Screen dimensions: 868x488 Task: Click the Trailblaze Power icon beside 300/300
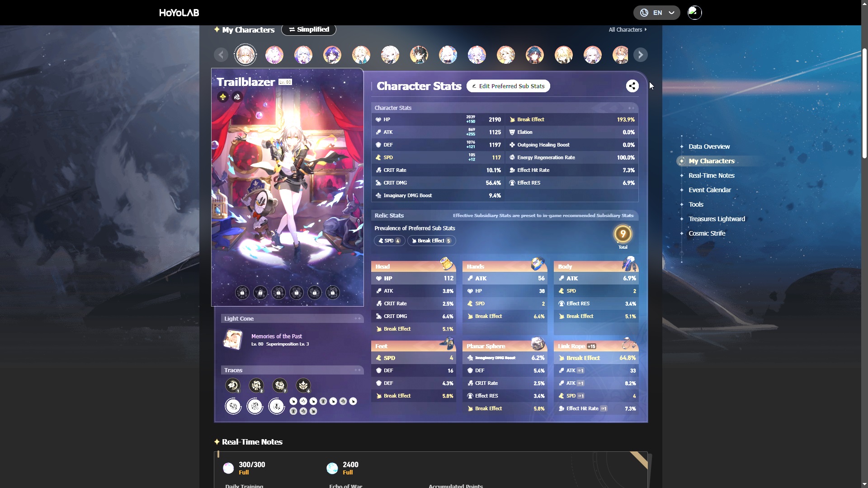tap(229, 468)
